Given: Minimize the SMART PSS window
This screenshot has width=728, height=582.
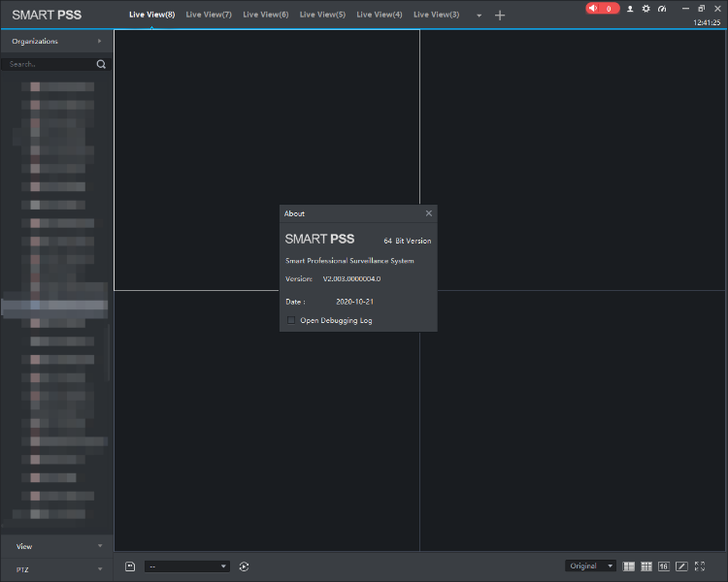Looking at the screenshot, I should tap(685, 9).
